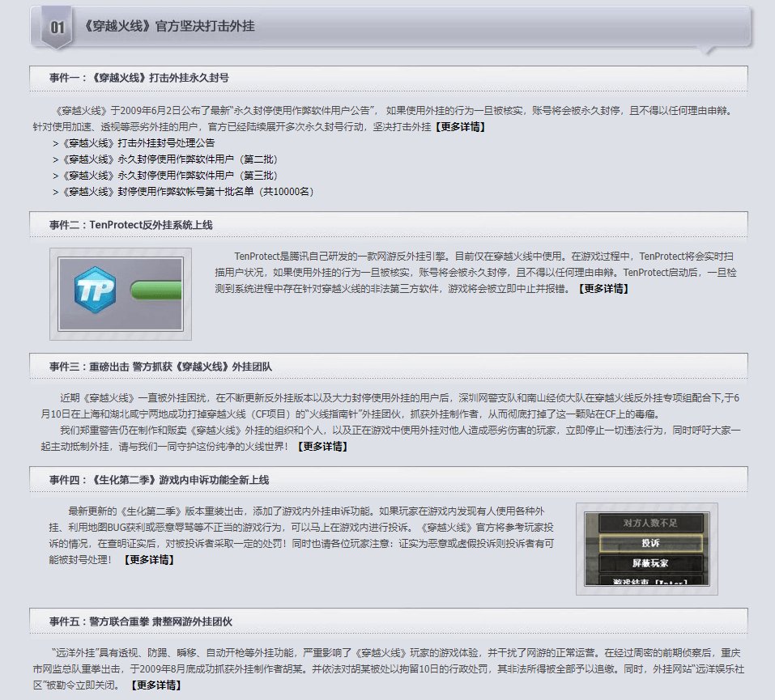Open 更多详情 link under 事件五
The width and height of the screenshot is (775, 700).
(156, 685)
